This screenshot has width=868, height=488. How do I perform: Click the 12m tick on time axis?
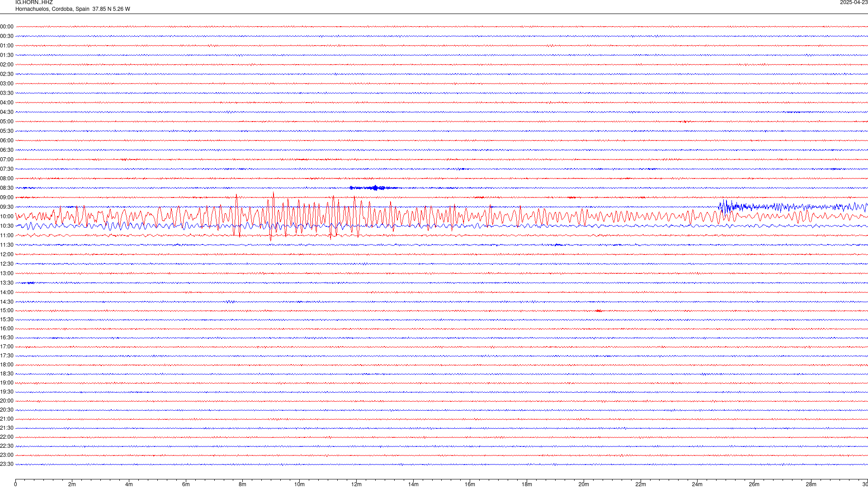356,484
